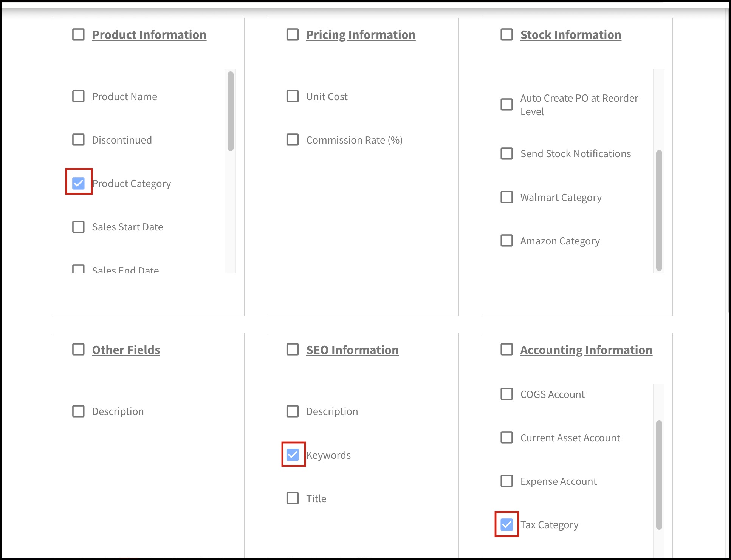Enable Send Stock Notifications checkbox

click(x=506, y=153)
